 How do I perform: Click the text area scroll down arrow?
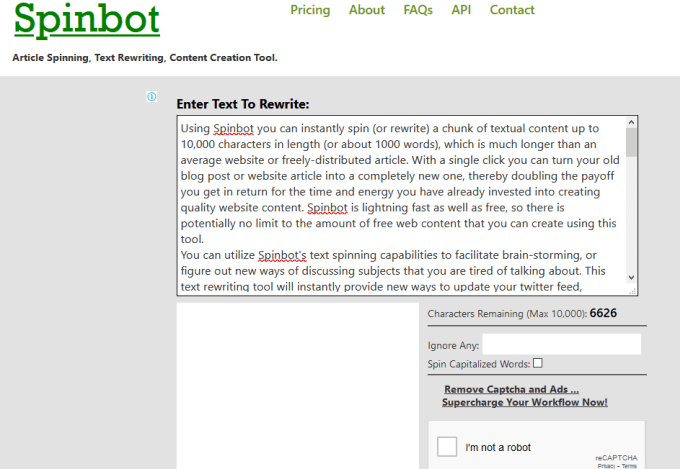click(631, 277)
